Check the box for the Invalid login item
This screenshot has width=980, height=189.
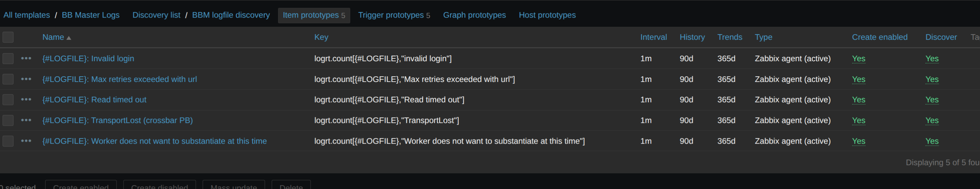[x=8, y=58]
